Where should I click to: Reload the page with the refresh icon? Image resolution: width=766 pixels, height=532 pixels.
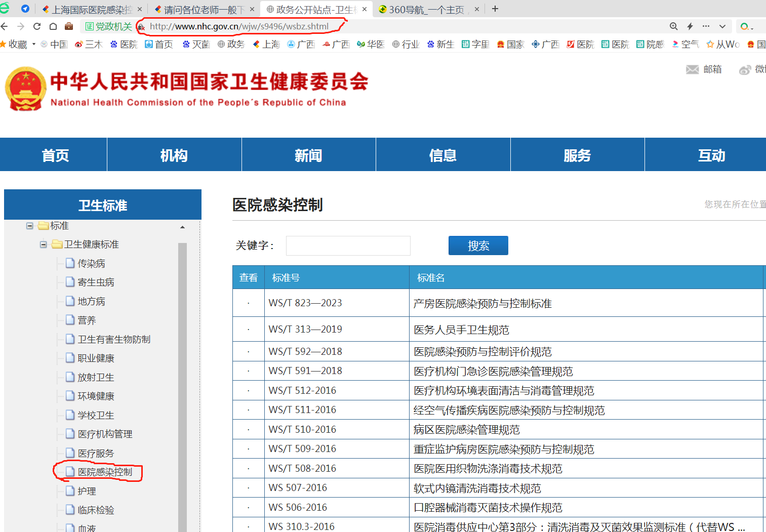tap(37, 26)
